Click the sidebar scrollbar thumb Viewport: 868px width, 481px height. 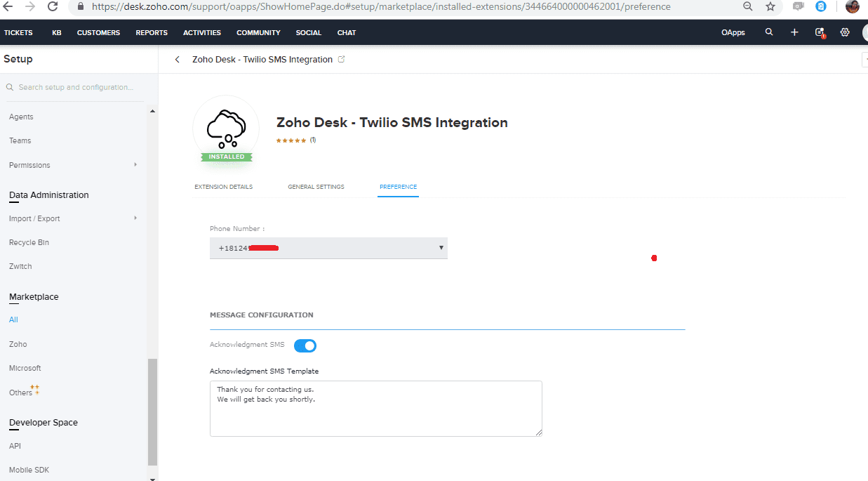(x=153, y=412)
